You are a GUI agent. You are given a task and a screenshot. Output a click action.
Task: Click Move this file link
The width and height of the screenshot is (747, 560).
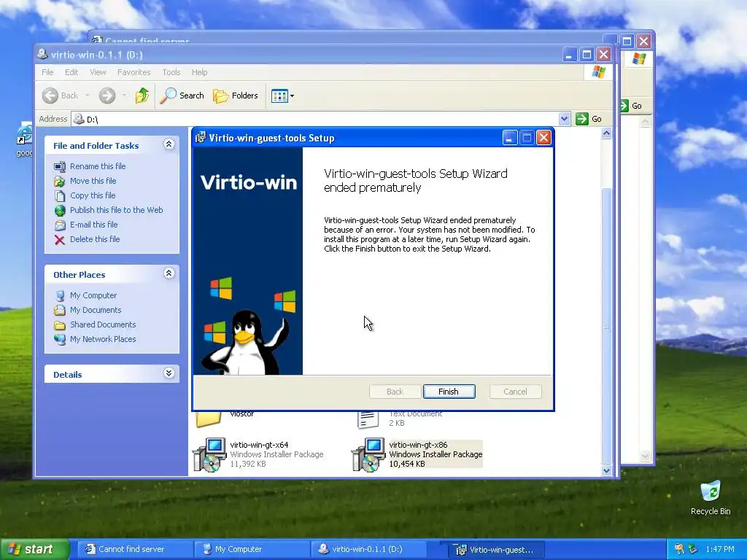pos(93,181)
